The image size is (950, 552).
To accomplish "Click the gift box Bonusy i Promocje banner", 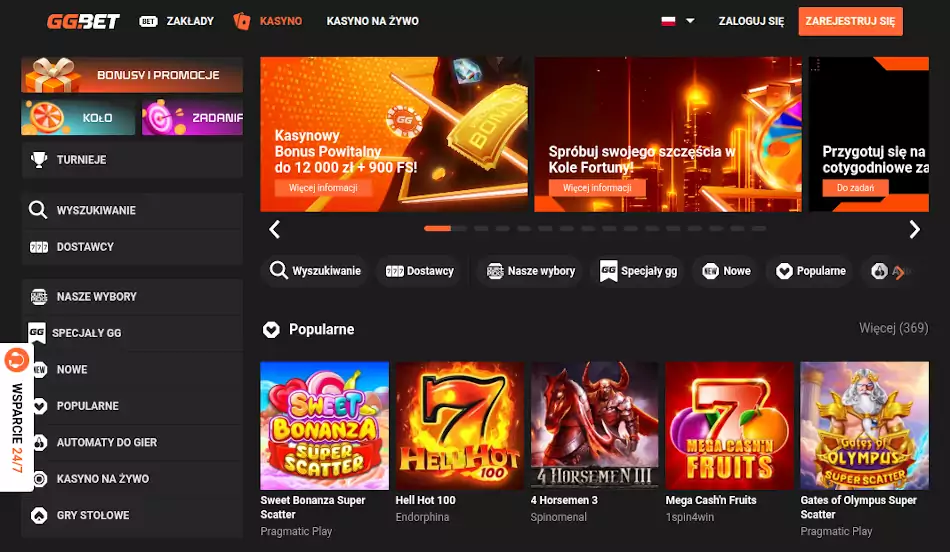I will pos(132,75).
